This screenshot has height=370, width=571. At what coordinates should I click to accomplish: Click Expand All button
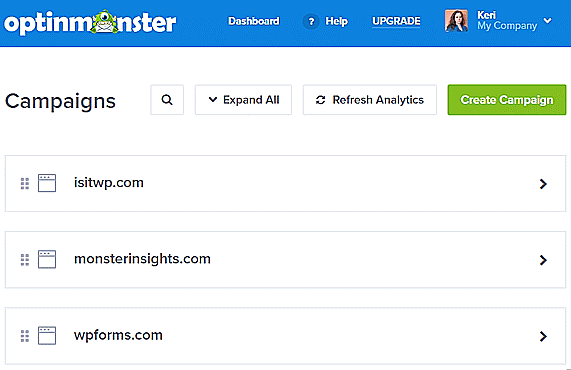(243, 100)
